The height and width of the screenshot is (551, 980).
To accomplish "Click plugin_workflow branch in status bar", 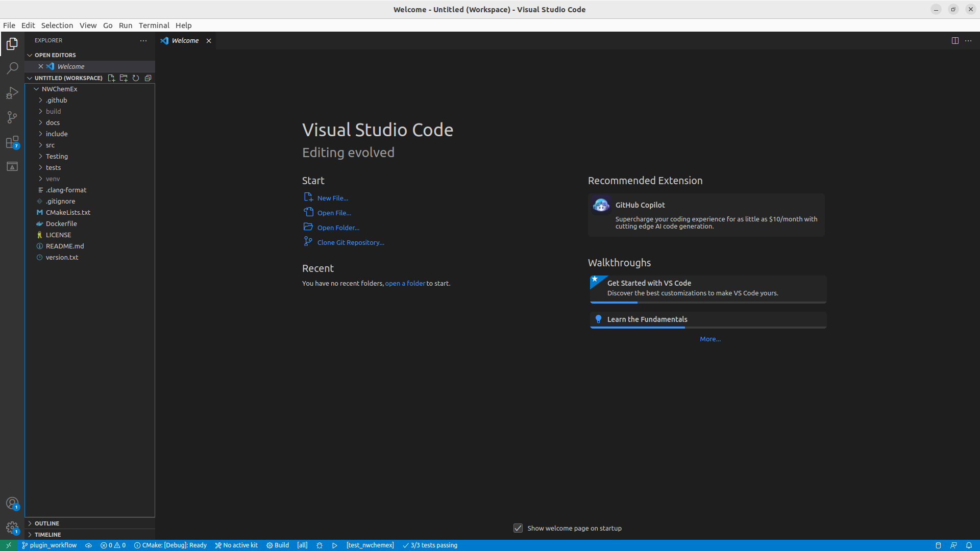I will pos(50,545).
